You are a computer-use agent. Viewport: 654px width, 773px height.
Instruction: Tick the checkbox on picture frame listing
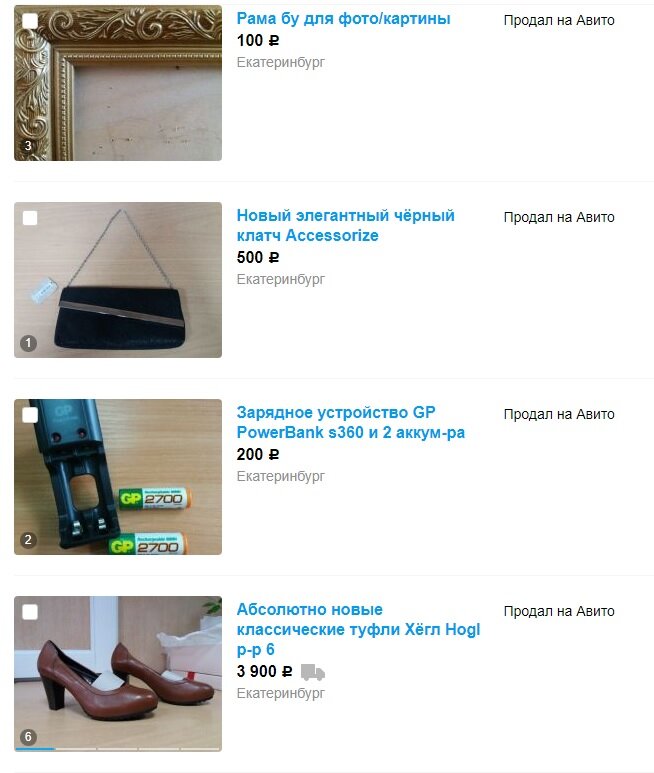pos(30,21)
